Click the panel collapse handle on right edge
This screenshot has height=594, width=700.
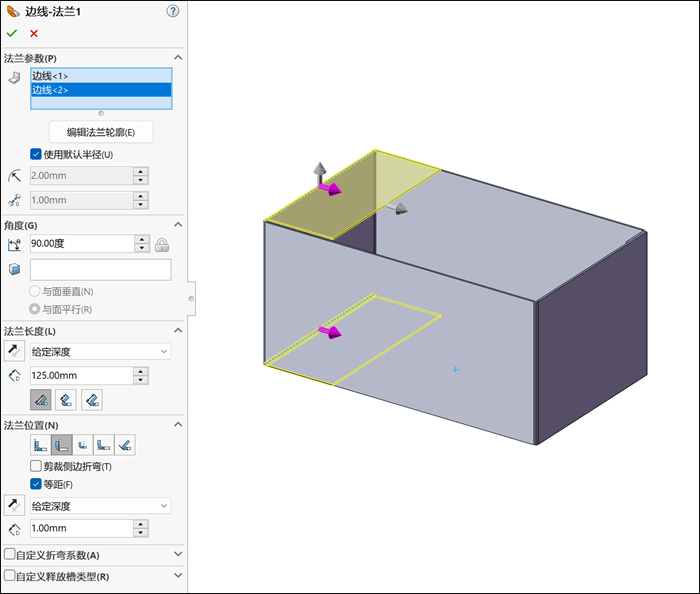[x=192, y=299]
